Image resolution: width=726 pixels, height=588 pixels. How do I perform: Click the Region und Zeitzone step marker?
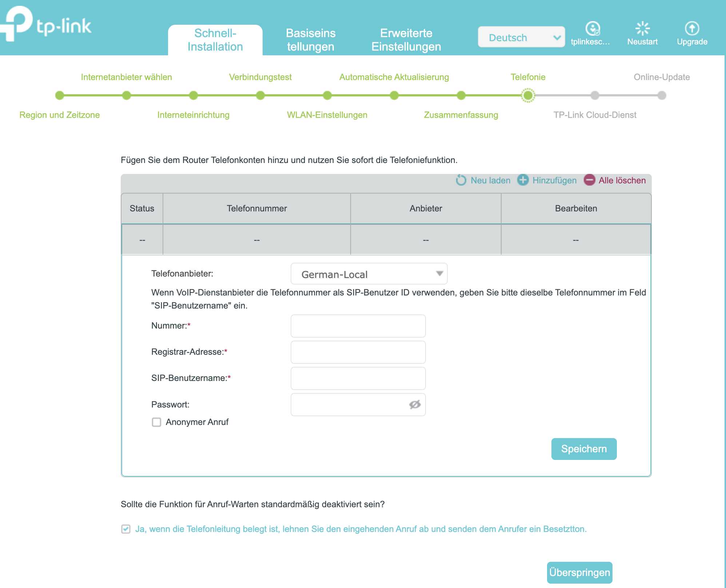pyautogui.click(x=60, y=96)
